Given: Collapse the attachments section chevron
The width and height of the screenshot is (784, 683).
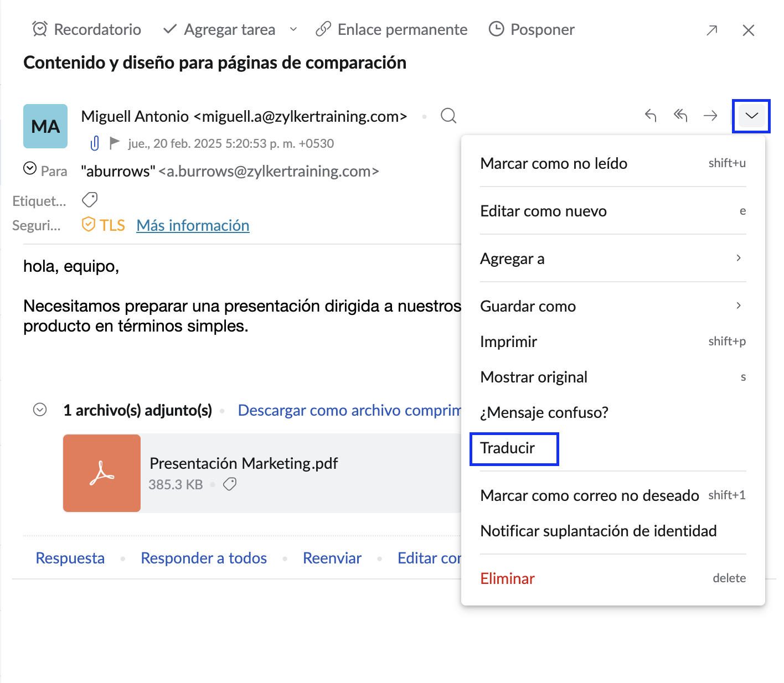Looking at the screenshot, I should point(40,410).
